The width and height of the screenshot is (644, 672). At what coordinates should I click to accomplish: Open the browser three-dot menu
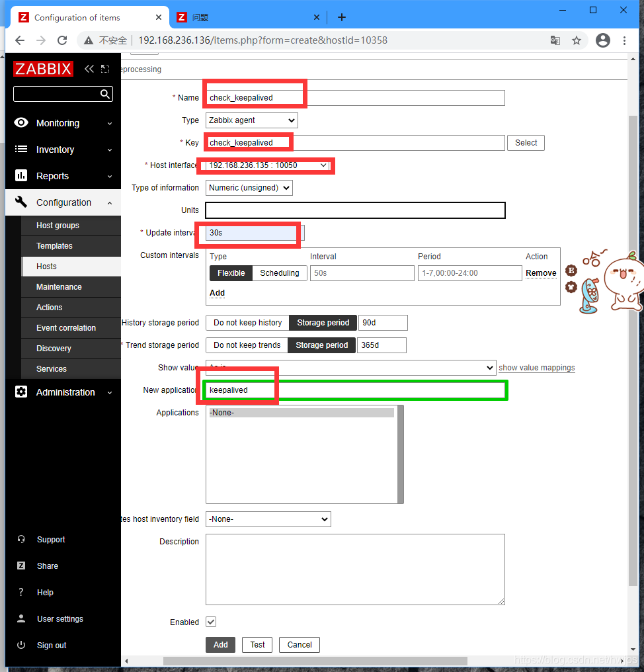[x=624, y=40]
